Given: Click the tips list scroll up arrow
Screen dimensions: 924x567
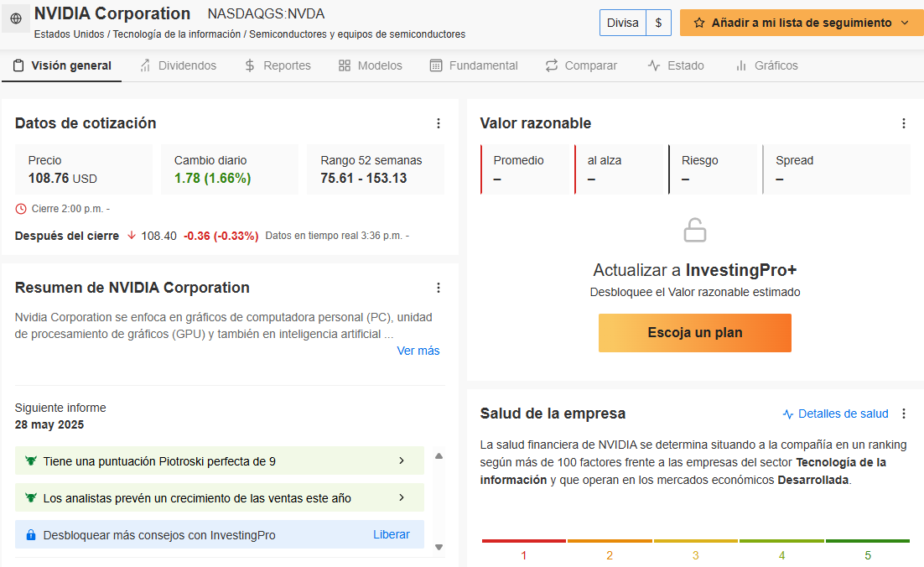Looking at the screenshot, I should [439, 456].
